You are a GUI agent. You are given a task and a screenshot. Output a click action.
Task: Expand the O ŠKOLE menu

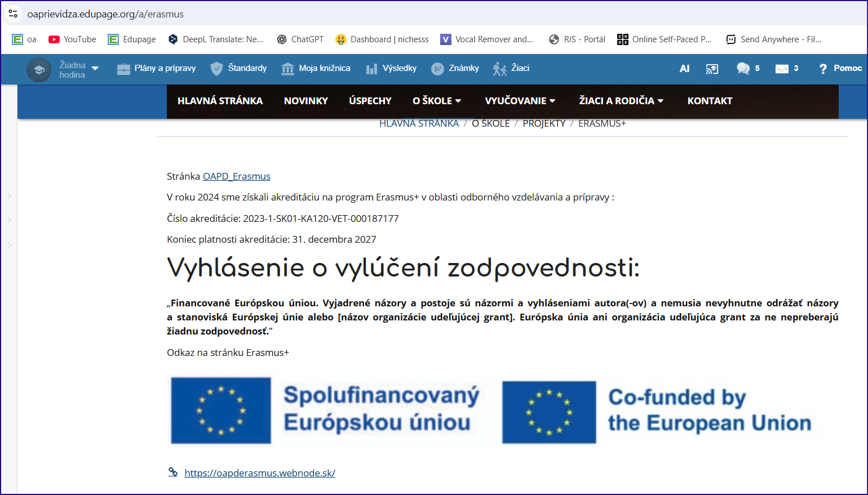[437, 101]
